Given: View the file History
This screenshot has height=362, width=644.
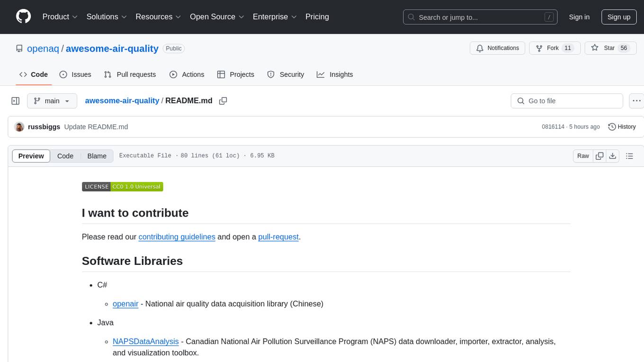Looking at the screenshot, I should 622,127.
